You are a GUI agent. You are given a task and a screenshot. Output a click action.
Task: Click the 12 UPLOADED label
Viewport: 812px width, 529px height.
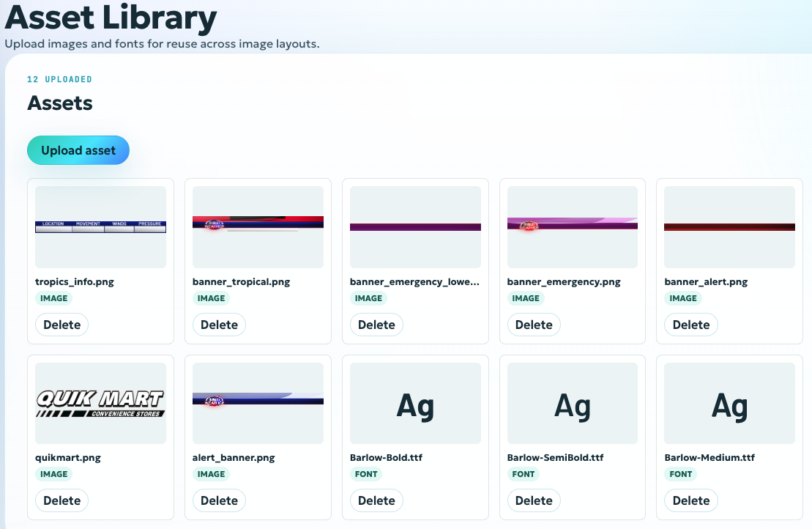59,79
